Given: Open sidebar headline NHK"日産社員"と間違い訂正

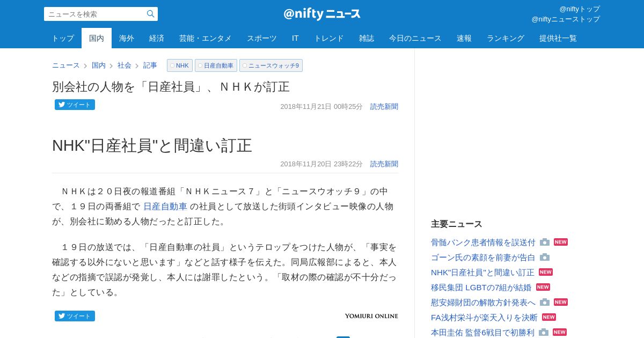Looking at the screenshot, I should point(482,273).
